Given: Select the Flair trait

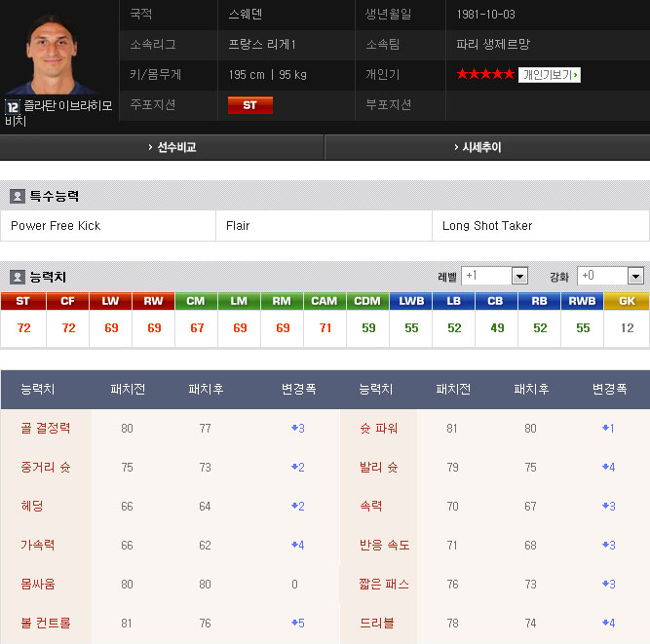Looking at the screenshot, I should click(x=238, y=226).
